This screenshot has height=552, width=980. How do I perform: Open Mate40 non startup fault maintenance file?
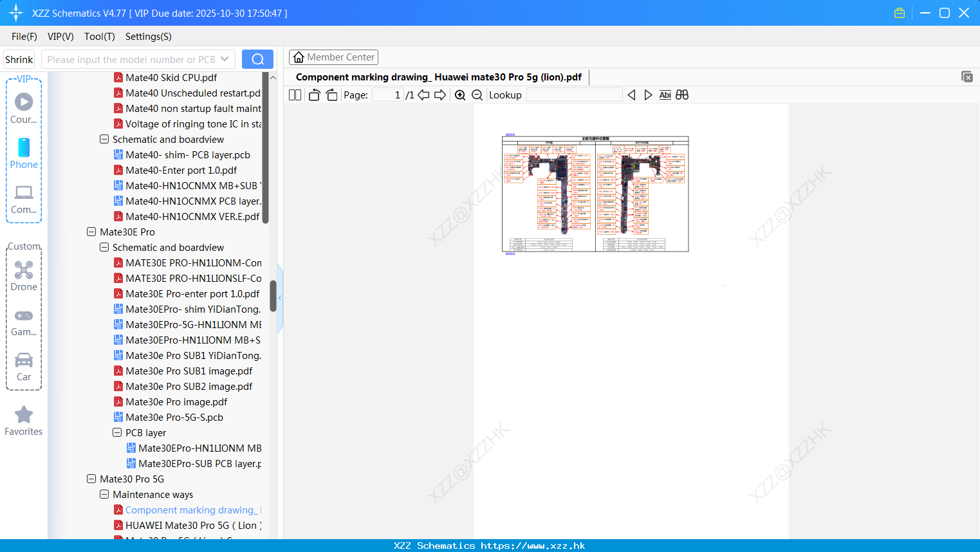(x=187, y=108)
